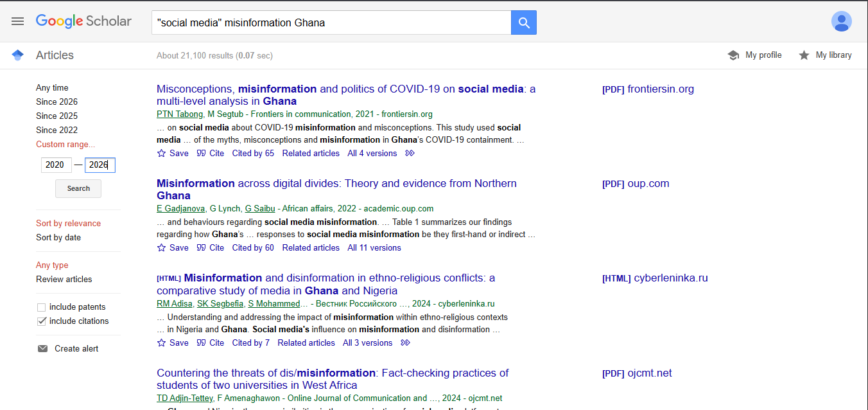
Task: Select Any type filter
Action: (52, 265)
